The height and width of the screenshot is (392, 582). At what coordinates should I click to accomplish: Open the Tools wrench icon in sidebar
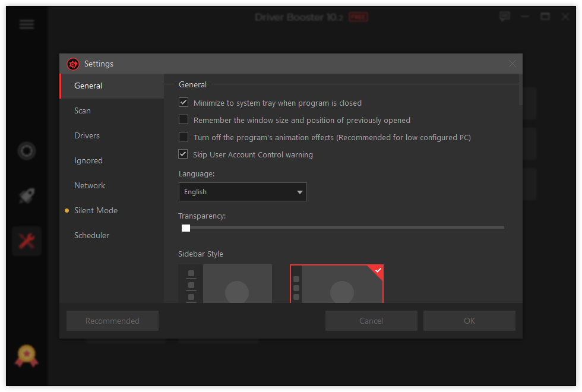coord(27,241)
